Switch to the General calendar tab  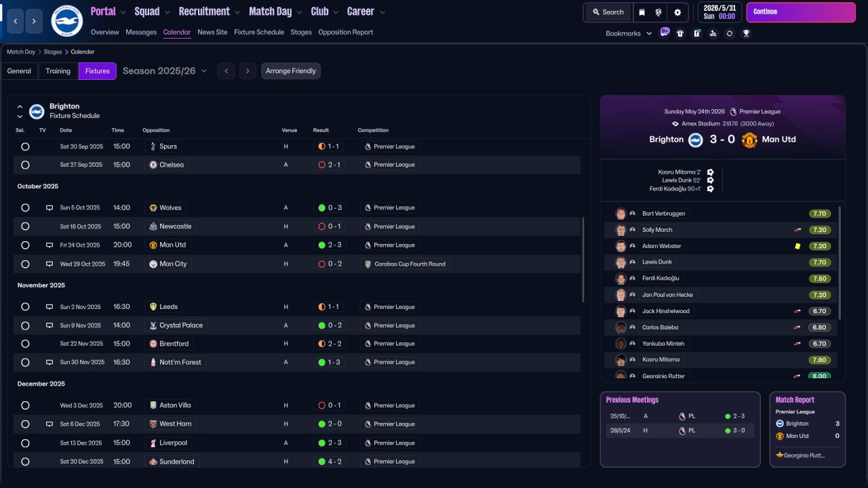(x=19, y=71)
